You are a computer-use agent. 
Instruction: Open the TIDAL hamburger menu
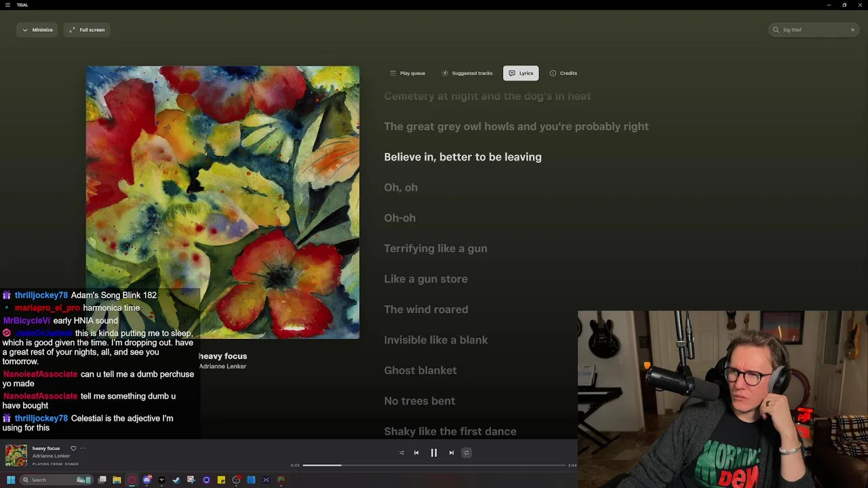click(7, 5)
